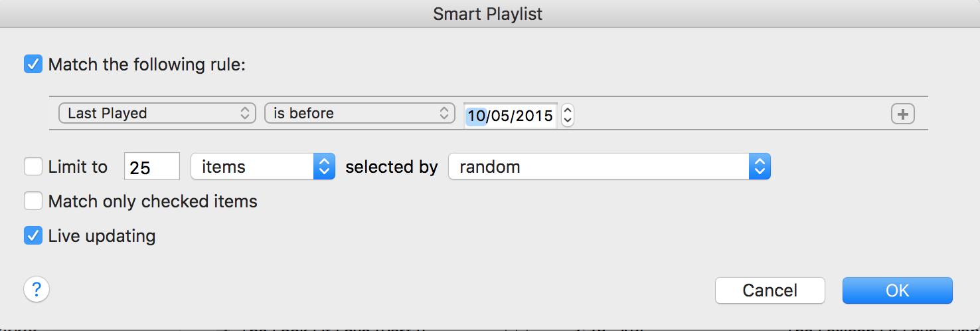
Task: Uncheck Match the following rule
Action: [33, 64]
